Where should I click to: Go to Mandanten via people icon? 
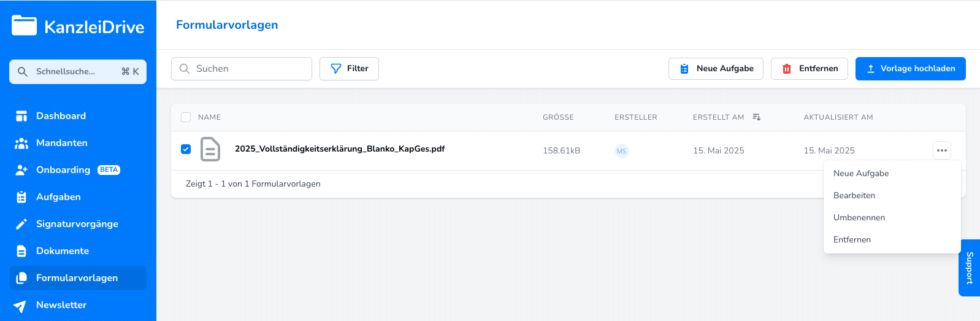point(21,143)
